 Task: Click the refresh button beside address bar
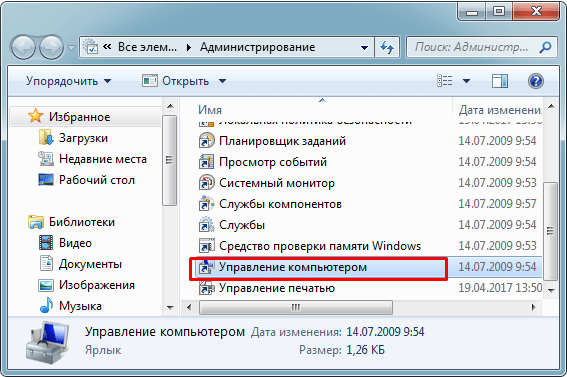(x=387, y=47)
